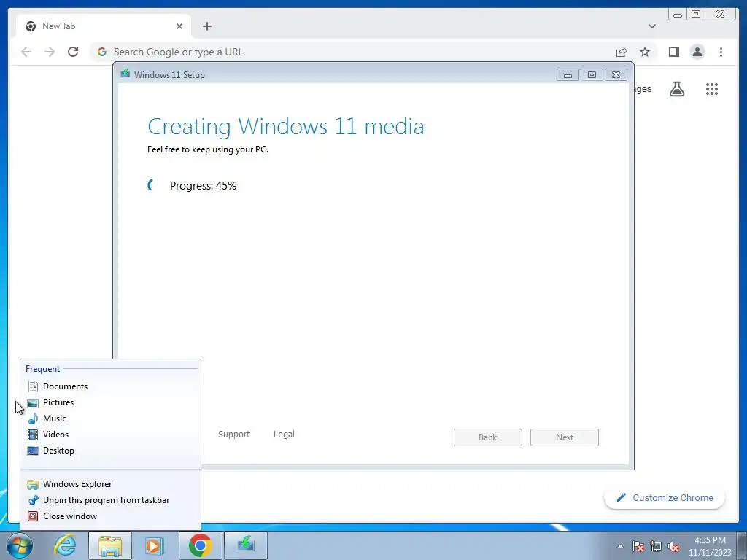Click Customize Chrome button

click(665, 497)
